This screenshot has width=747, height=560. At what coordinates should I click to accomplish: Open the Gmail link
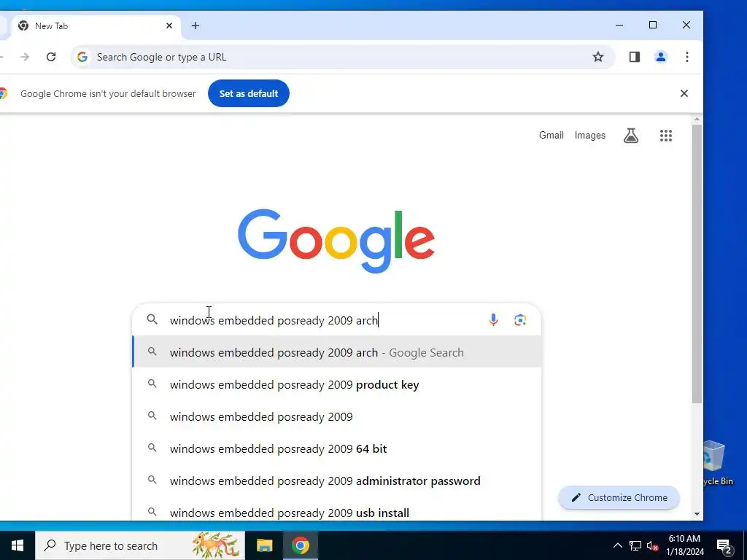(551, 135)
